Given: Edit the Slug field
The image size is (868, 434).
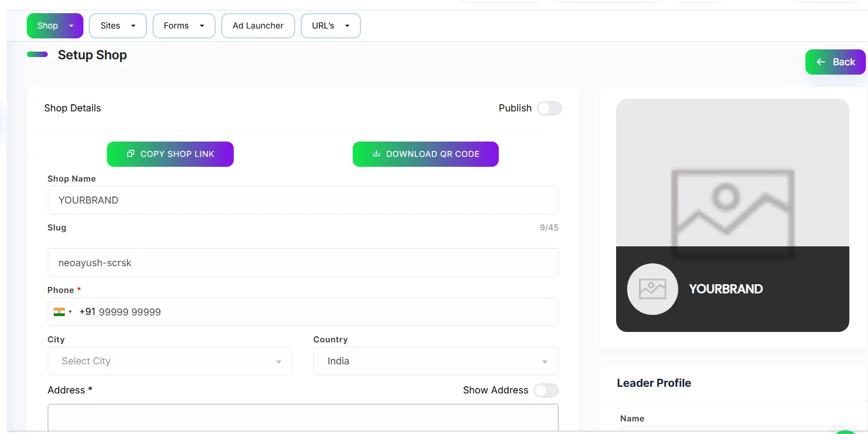Looking at the screenshot, I should 303,263.
